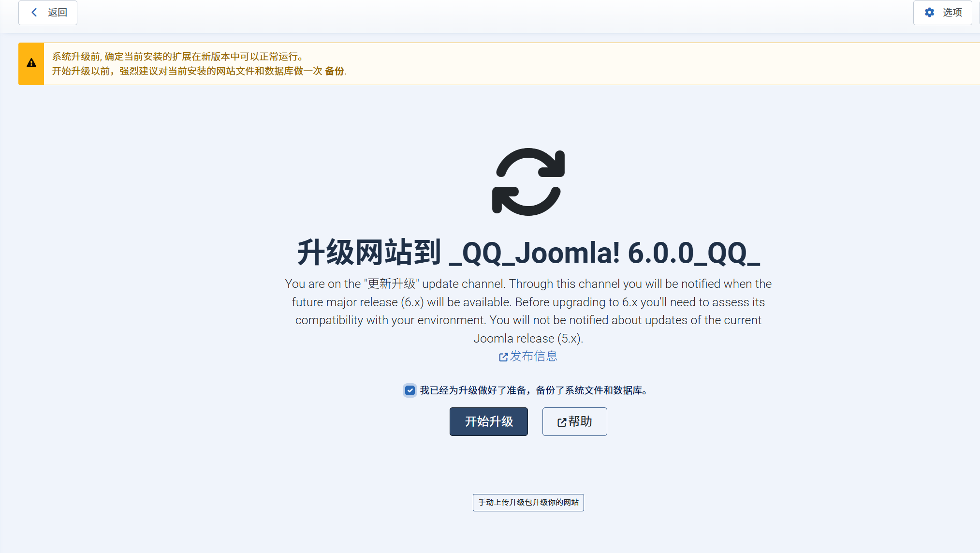Click the bold 备份 word in warning

point(335,71)
